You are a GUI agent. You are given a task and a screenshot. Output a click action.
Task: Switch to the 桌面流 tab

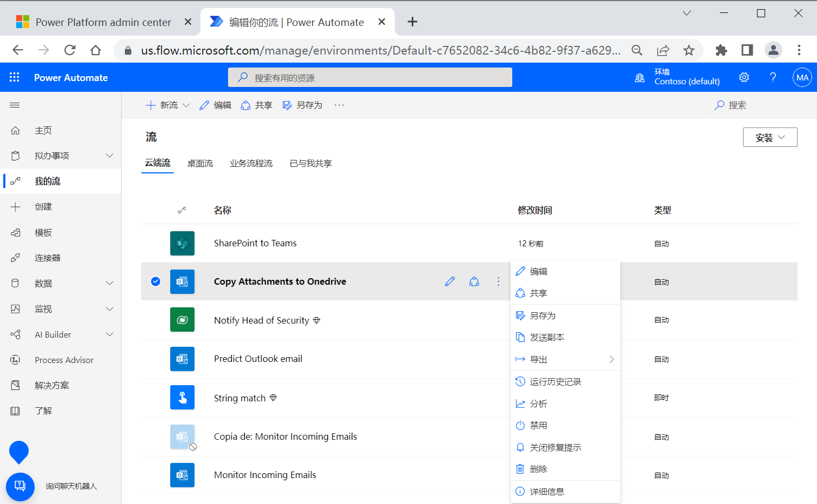pos(200,163)
